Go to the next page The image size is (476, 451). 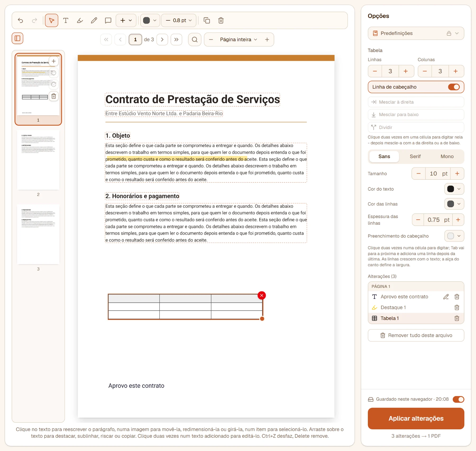tap(162, 39)
